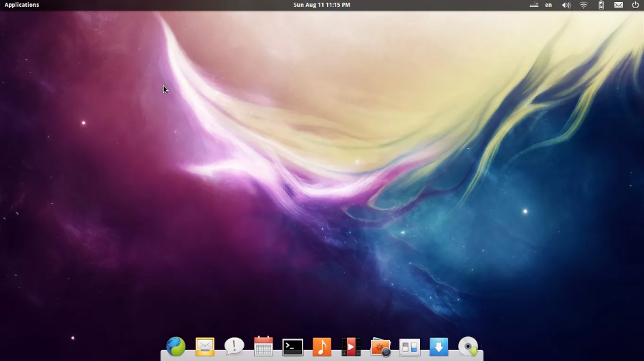
Task: Open the orange Music player app
Action: (x=322, y=347)
